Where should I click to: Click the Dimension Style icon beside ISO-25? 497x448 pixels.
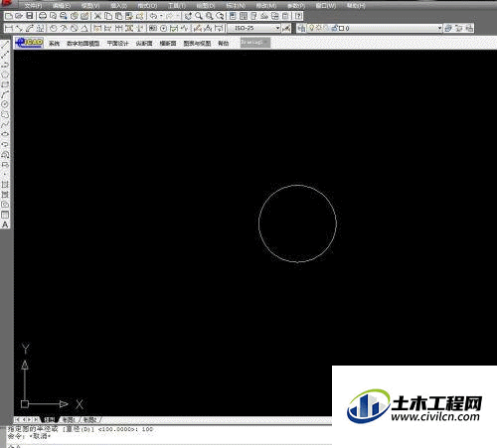click(286, 28)
